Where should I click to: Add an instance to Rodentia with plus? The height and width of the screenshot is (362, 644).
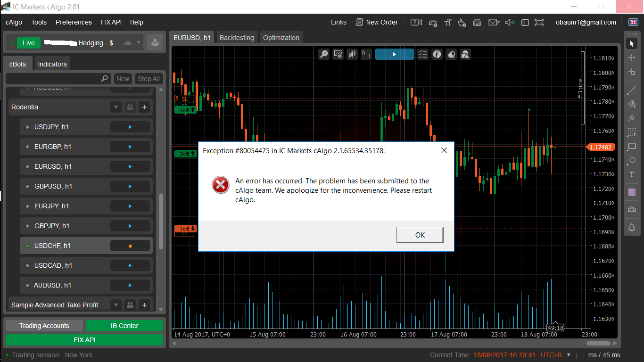tap(144, 107)
